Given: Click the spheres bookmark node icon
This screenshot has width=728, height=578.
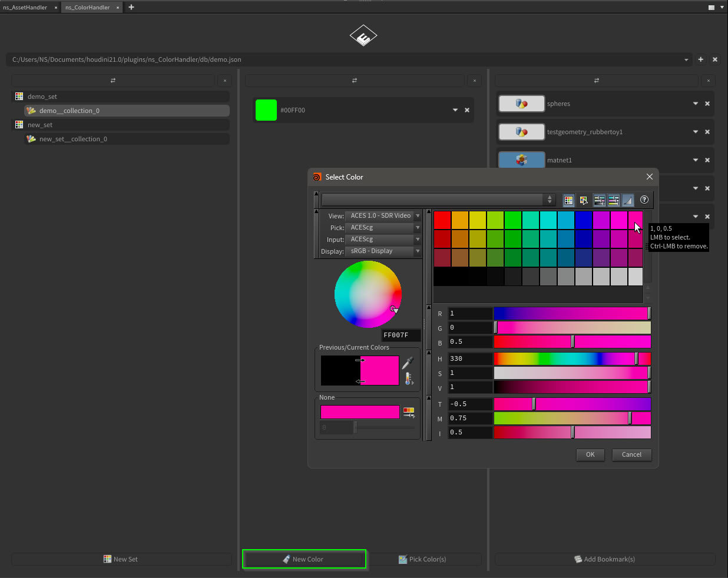Looking at the screenshot, I should 521,104.
